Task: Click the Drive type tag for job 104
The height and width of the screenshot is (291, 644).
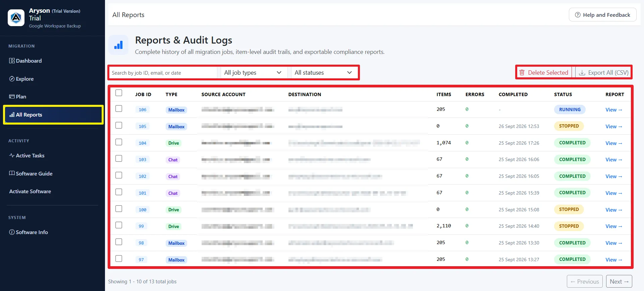Action: click(173, 143)
